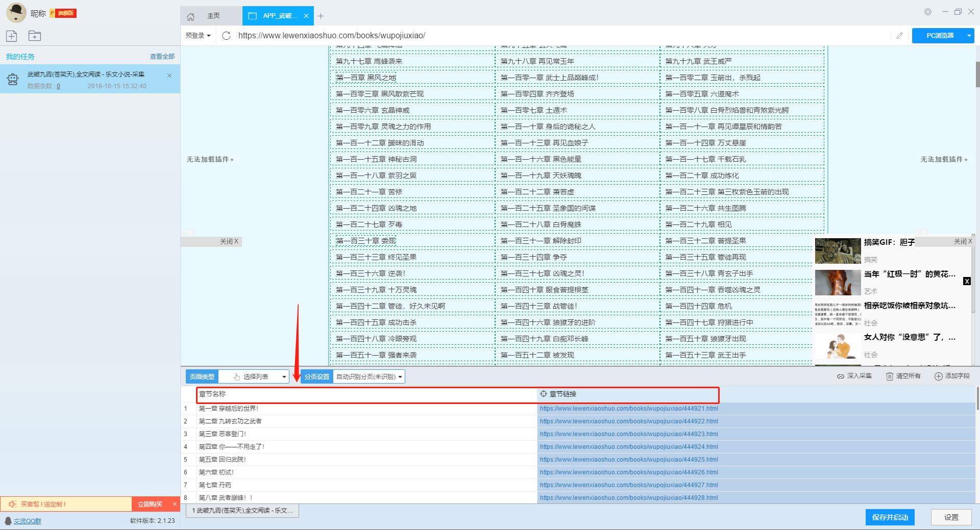
Task: Create new task folder icon
Action: [x=35, y=36]
